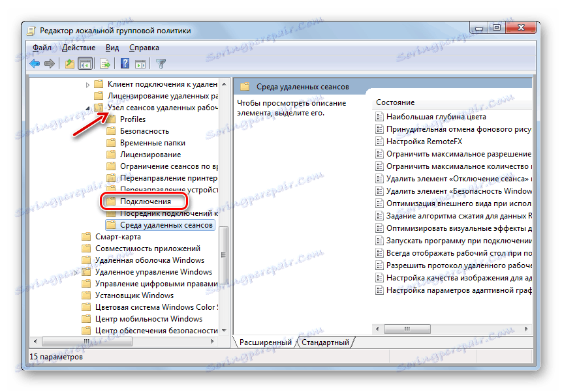The image size is (562, 392).
Task: Click setting icon of Наибольшая глубина цвета
Action: tap(379, 117)
